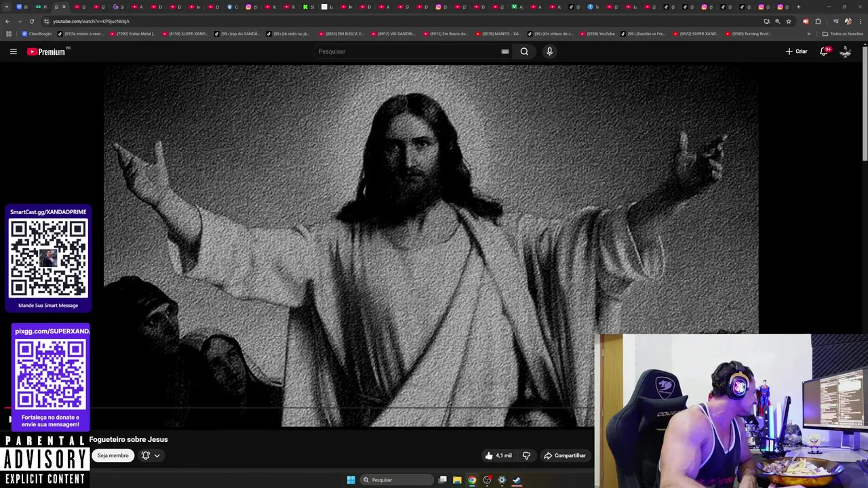Click the Seja membro button
The width and height of the screenshot is (868, 488).
pyautogui.click(x=113, y=455)
